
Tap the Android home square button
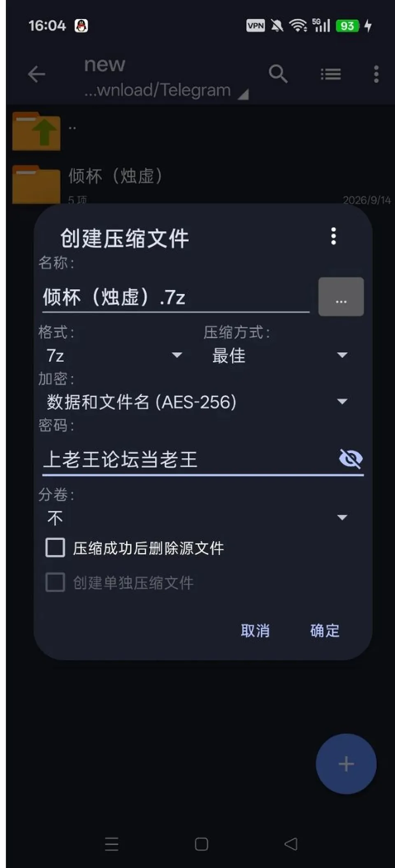(201, 844)
